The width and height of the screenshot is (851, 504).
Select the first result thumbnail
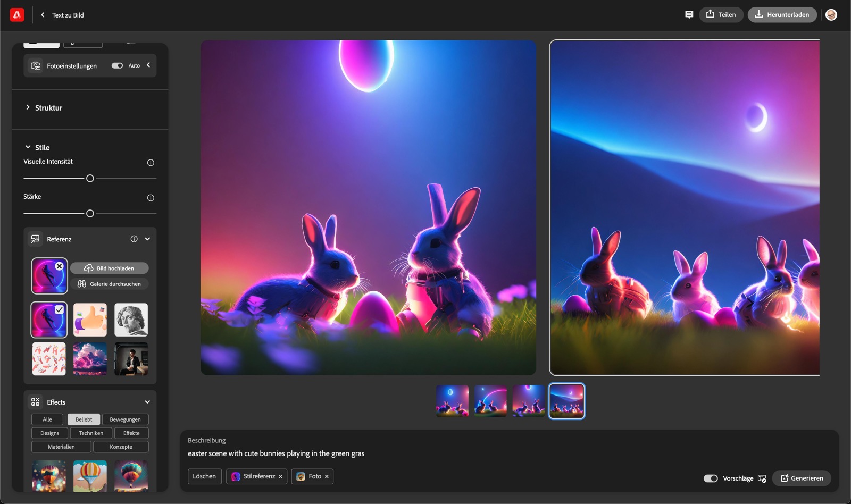point(452,401)
